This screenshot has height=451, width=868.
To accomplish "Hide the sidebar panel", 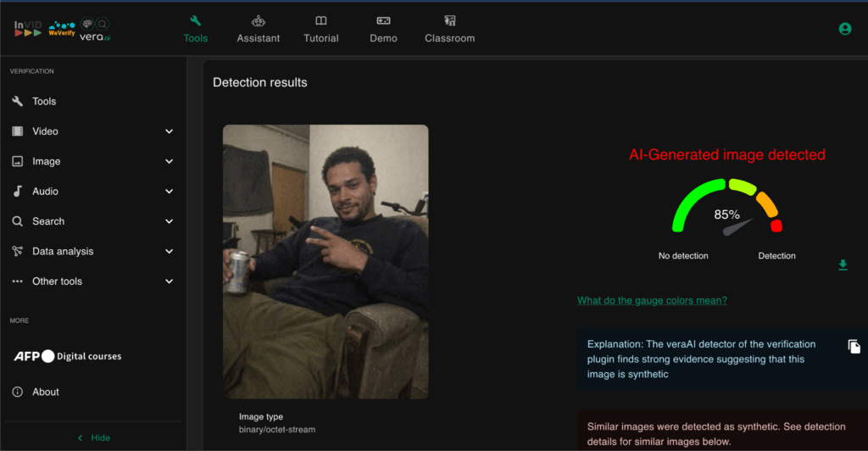I will point(93,437).
